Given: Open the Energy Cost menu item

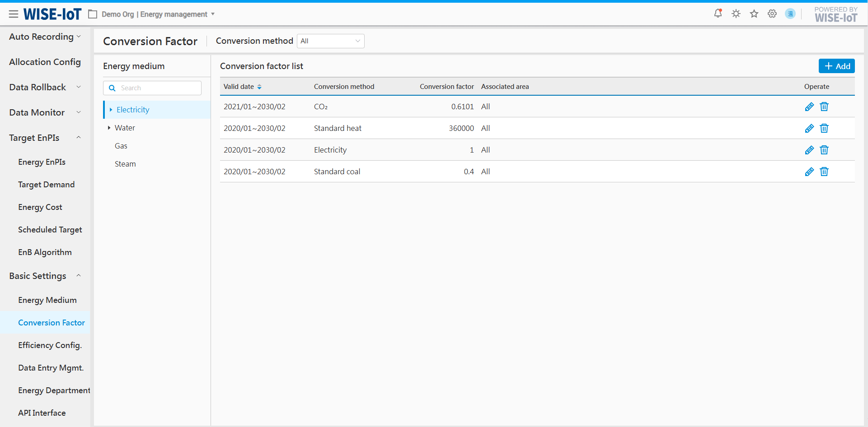Looking at the screenshot, I should coord(40,207).
